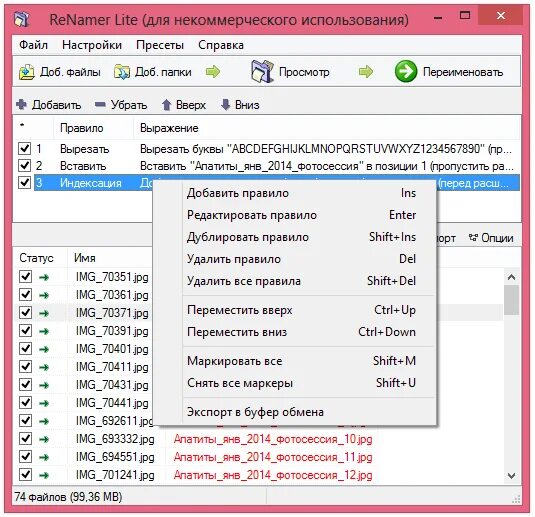Choose Снять все маркеры in context menu
This screenshot has height=517, width=535.
pos(295,383)
